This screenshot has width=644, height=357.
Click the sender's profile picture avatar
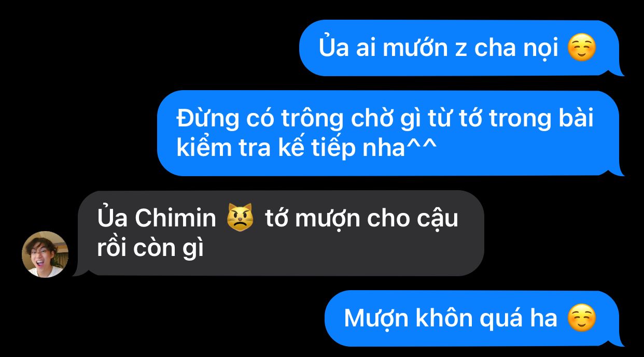(x=45, y=254)
